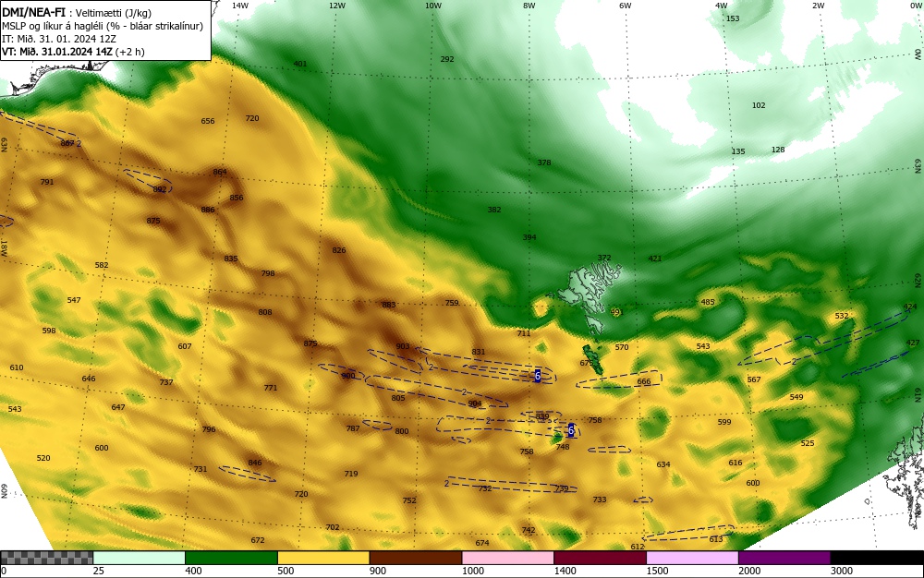This screenshot has width=924, height=578.
Task: Select the dark maroon 1400–1500 legend swatch
Action: (600, 558)
